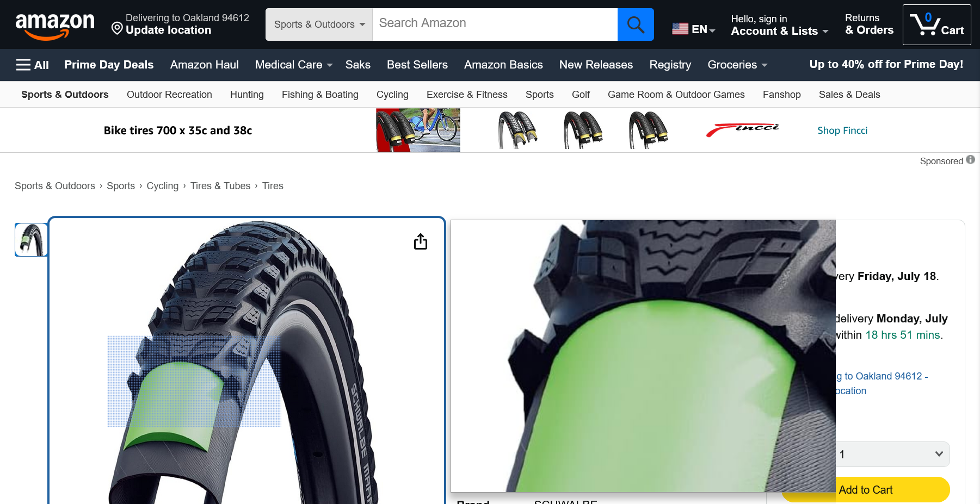Select Hunting subnav tab
This screenshot has height=504, width=980.
pyautogui.click(x=246, y=95)
